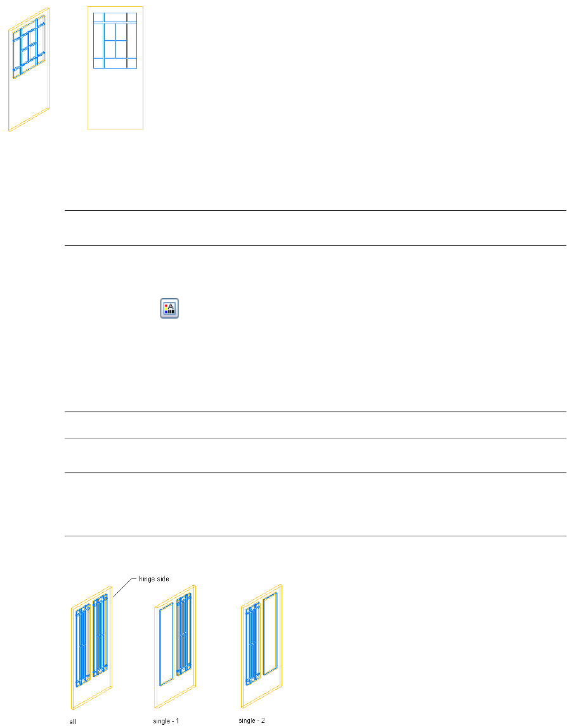Click the Style Manager icon

(169, 308)
